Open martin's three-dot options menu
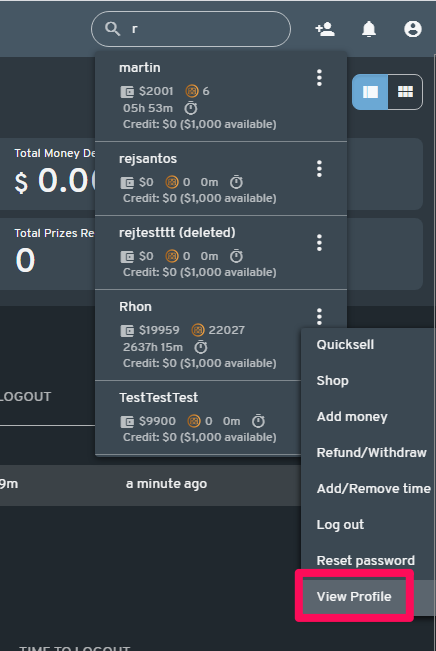The width and height of the screenshot is (436, 651). pos(319,78)
